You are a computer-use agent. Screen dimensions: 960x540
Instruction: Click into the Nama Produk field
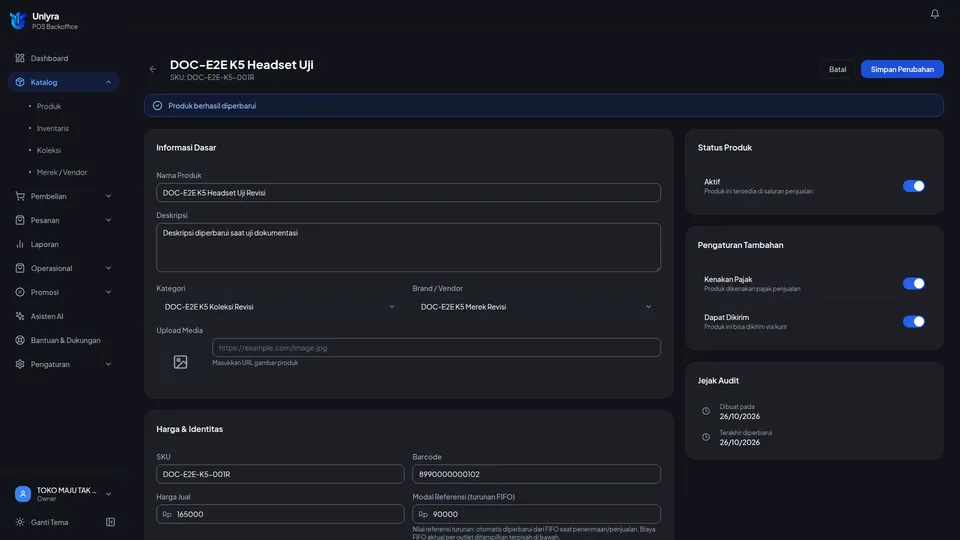point(408,192)
